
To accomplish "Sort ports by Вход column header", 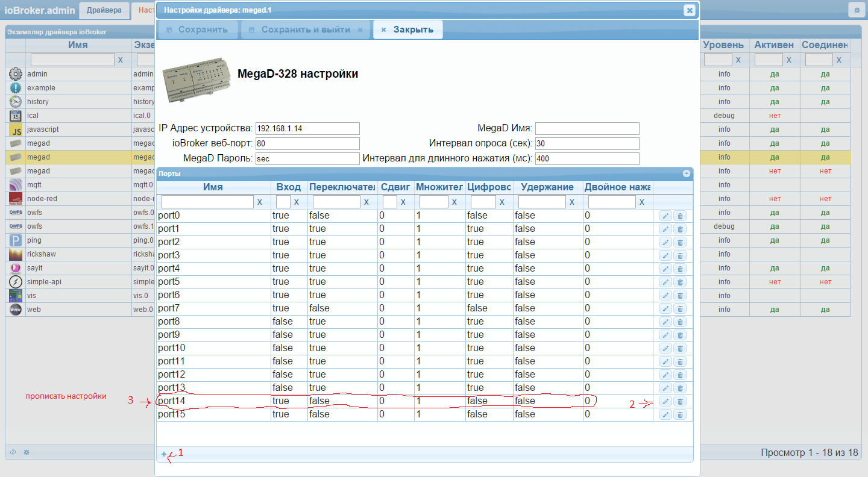I will point(289,187).
